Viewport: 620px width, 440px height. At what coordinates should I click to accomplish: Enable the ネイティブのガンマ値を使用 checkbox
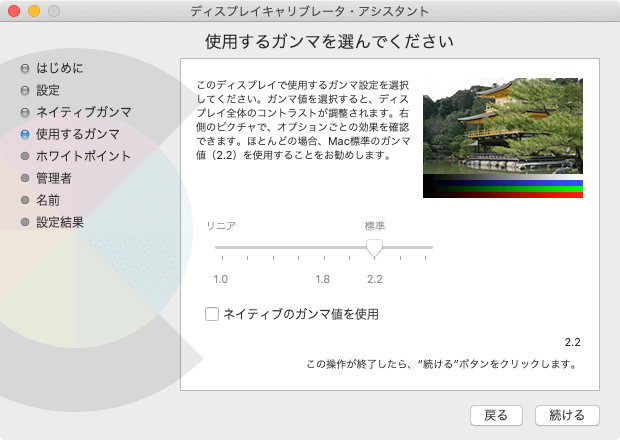(x=212, y=314)
